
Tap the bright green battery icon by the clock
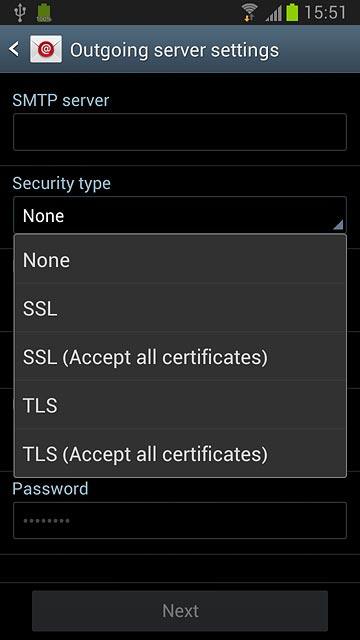click(x=292, y=12)
